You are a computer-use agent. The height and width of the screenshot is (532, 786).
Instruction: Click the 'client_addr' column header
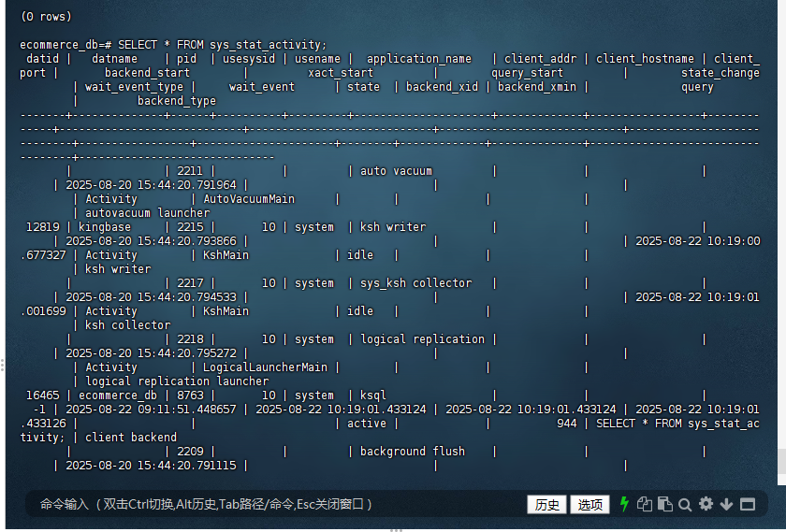coord(541,59)
